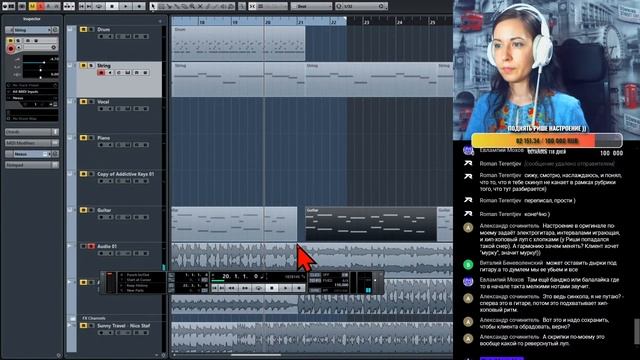Go to left locator using toolbar button
Viewport: 640px width, 360px height.
pos(81,6)
